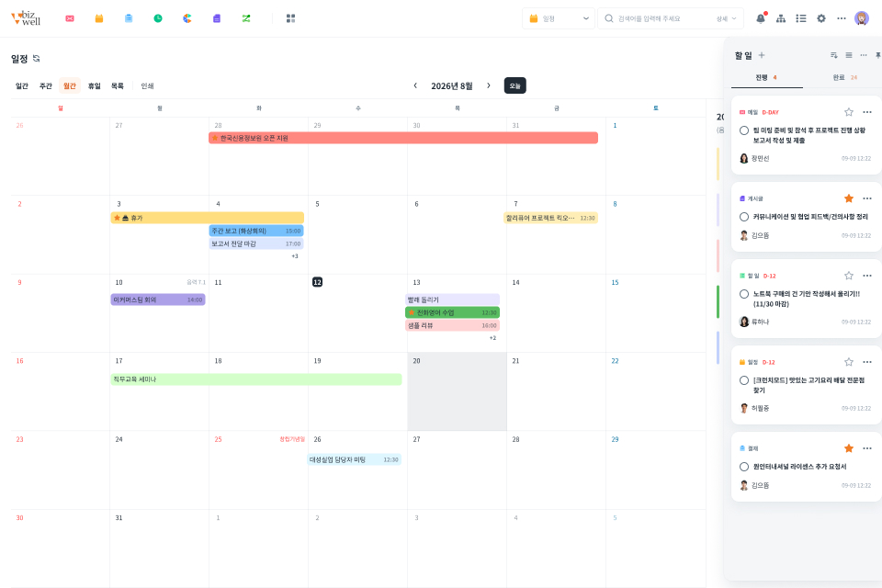Open the 휴가 vacation event
The width and height of the screenshot is (882, 588).
click(x=208, y=218)
